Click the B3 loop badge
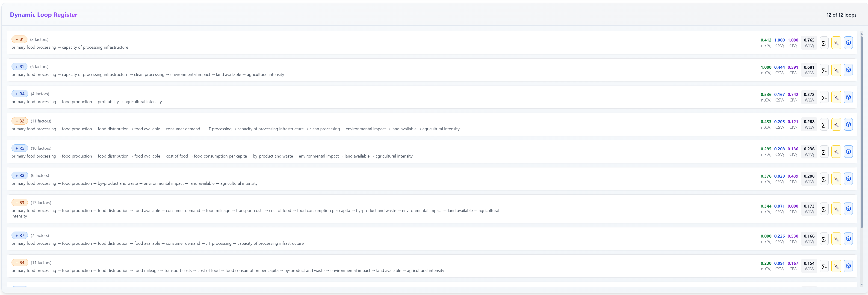Viewport: 868px width, 295px height. click(20, 203)
